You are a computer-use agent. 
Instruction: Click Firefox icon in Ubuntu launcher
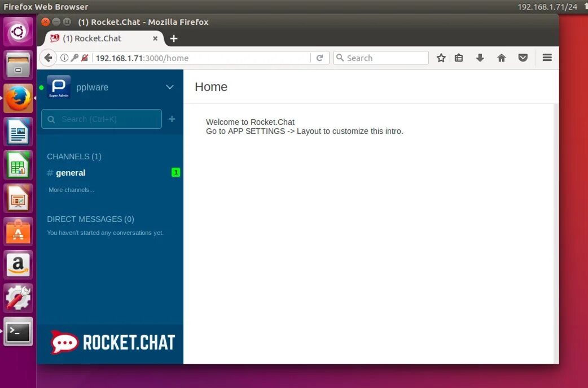(x=18, y=98)
